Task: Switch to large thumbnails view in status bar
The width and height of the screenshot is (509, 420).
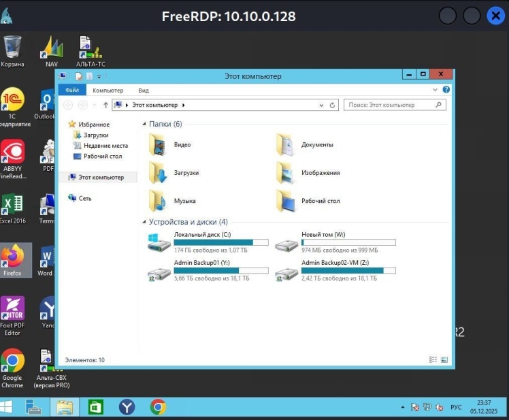Action: pos(444,359)
